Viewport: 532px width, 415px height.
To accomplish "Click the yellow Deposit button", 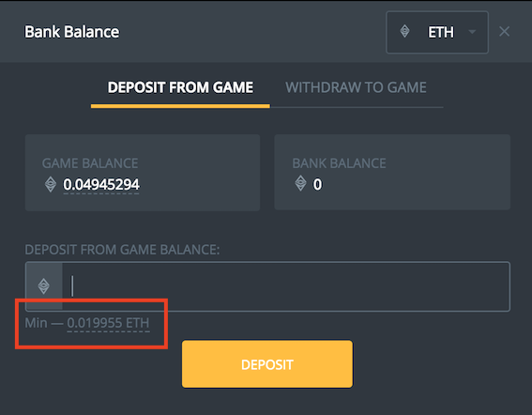I will click(267, 364).
